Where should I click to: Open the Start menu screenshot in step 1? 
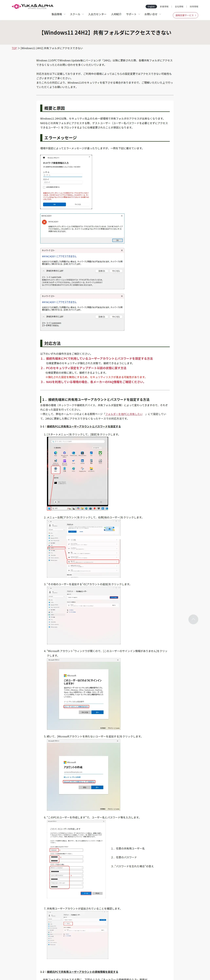[78, 474]
